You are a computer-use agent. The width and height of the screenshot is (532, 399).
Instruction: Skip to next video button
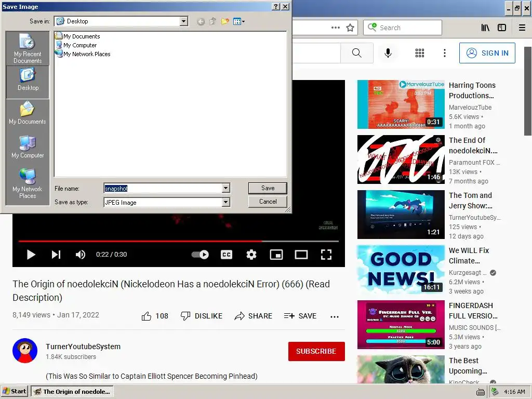(56, 255)
